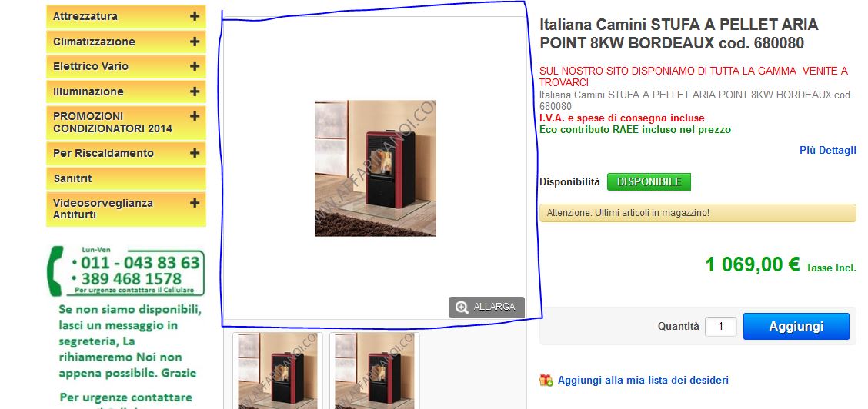Select the second stove thumbnail

point(375,371)
